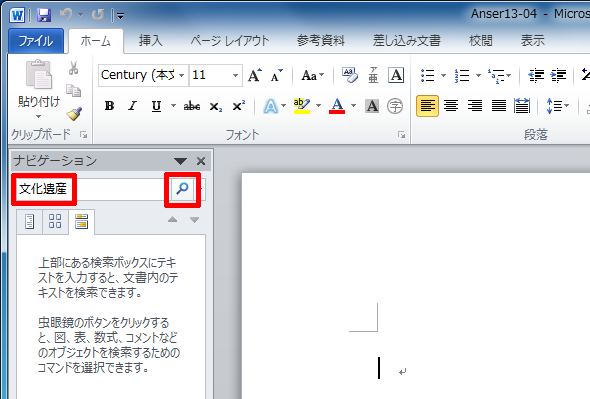The height and width of the screenshot is (399, 590).
Task: Click the Bullets list icon
Action: click(x=427, y=75)
